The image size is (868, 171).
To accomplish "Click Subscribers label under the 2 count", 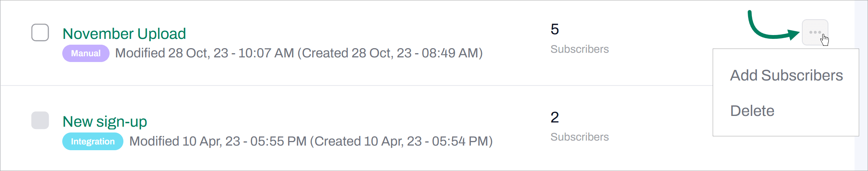I will coord(579,137).
